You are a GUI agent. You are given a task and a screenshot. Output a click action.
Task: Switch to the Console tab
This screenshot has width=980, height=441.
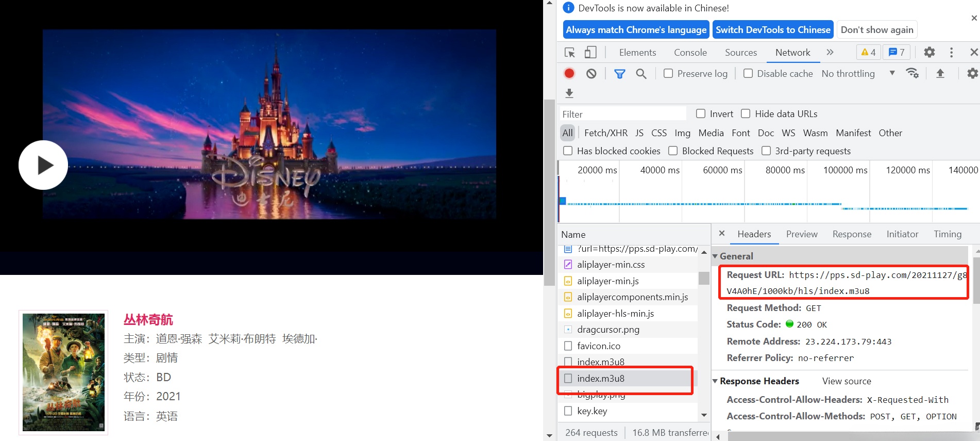[690, 53]
